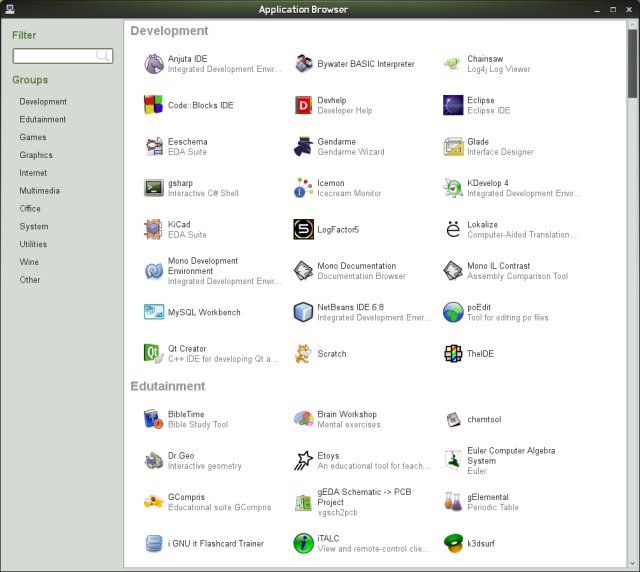Go to Internet group
Image resolution: width=640 pixels, height=572 pixels.
point(33,173)
